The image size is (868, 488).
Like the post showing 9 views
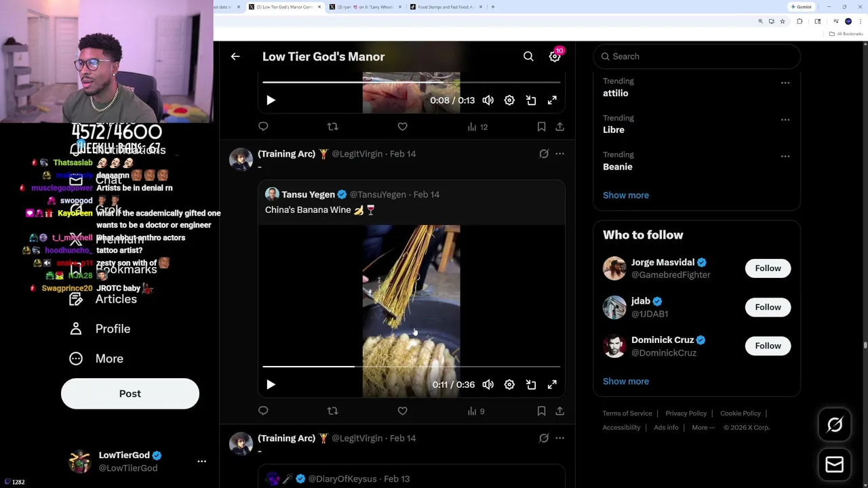[x=402, y=410]
